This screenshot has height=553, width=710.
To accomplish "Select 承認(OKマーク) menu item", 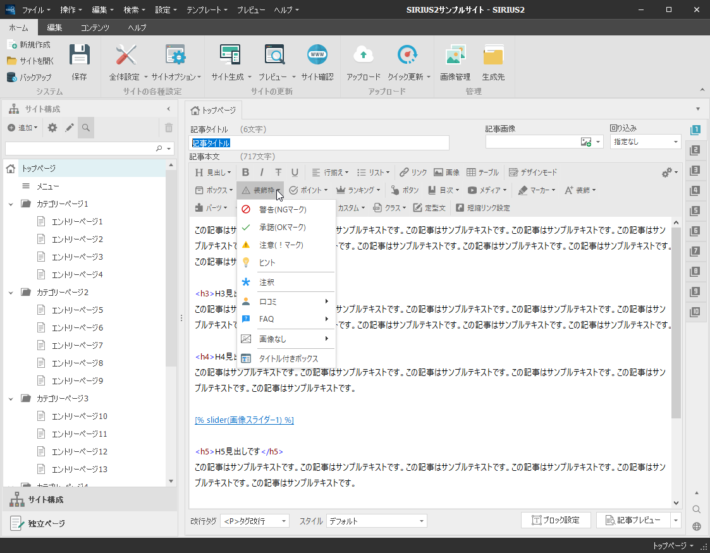I will pos(286,227).
